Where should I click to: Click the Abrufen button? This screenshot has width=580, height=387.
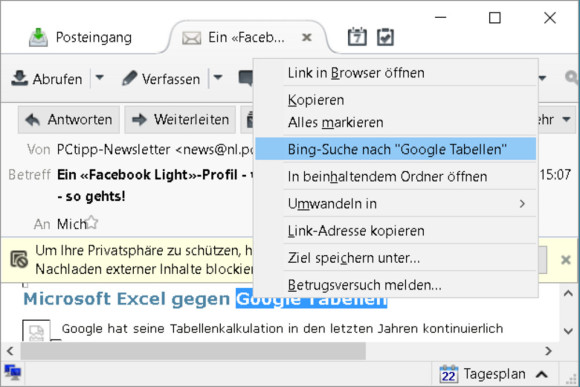[47, 78]
